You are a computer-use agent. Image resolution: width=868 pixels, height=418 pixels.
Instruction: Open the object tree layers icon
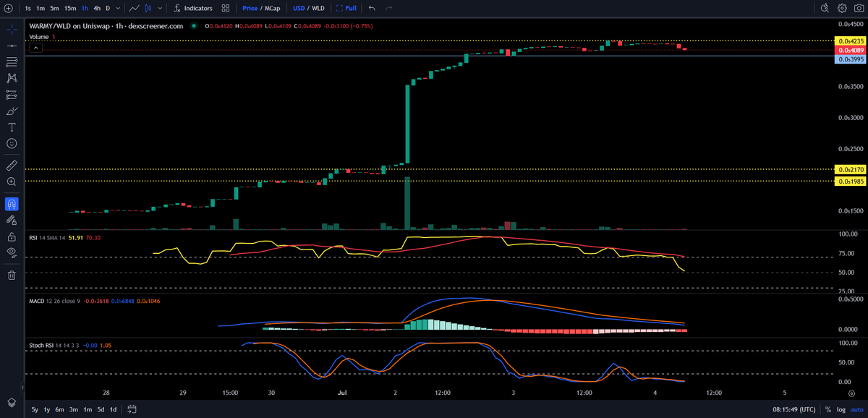(12, 402)
